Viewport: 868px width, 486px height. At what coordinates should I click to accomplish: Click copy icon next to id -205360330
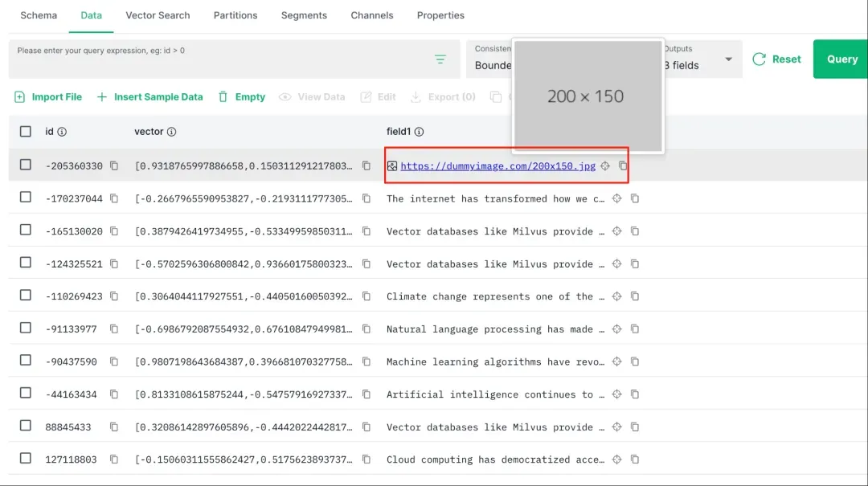pos(114,165)
